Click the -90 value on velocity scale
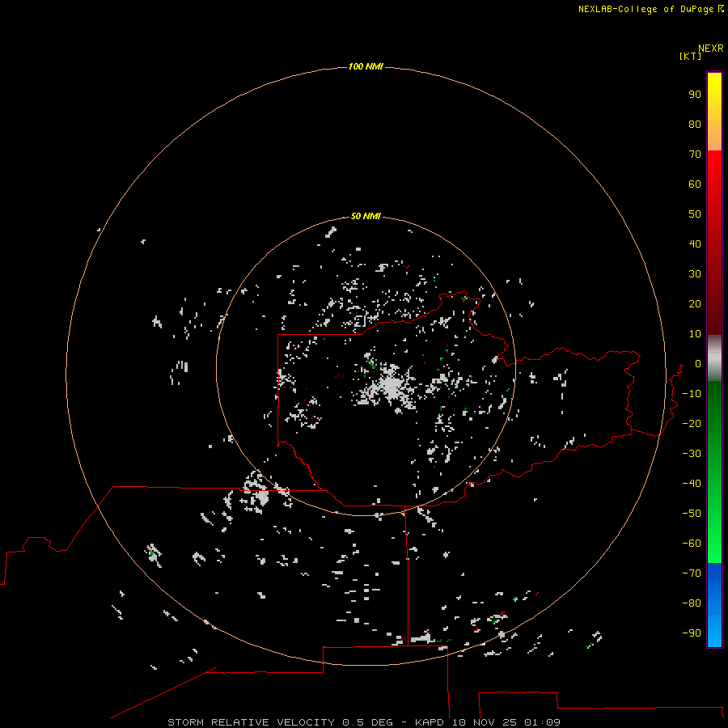Screen dimensions: 728x728 pyautogui.click(x=692, y=633)
